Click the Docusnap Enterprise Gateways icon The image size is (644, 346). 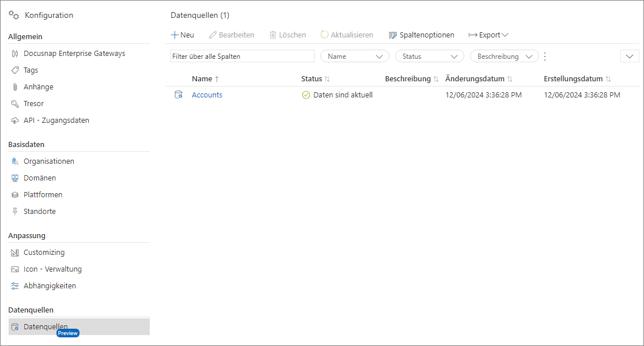[x=15, y=54]
